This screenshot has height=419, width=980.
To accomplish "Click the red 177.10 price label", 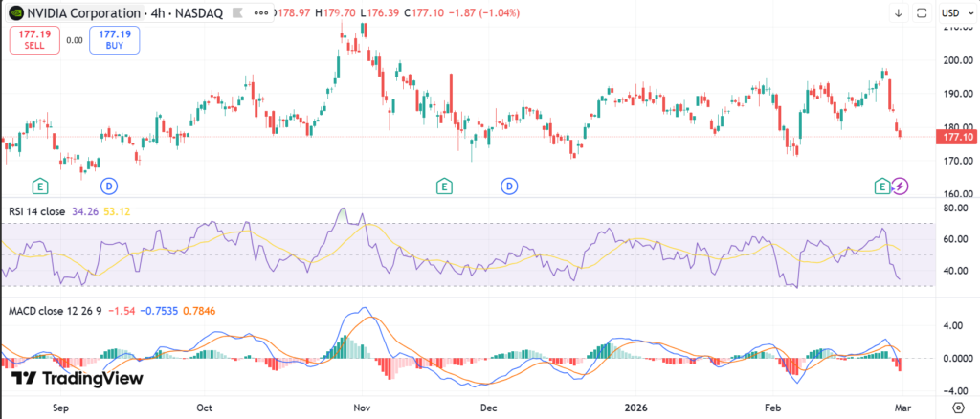I will [957, 138].
